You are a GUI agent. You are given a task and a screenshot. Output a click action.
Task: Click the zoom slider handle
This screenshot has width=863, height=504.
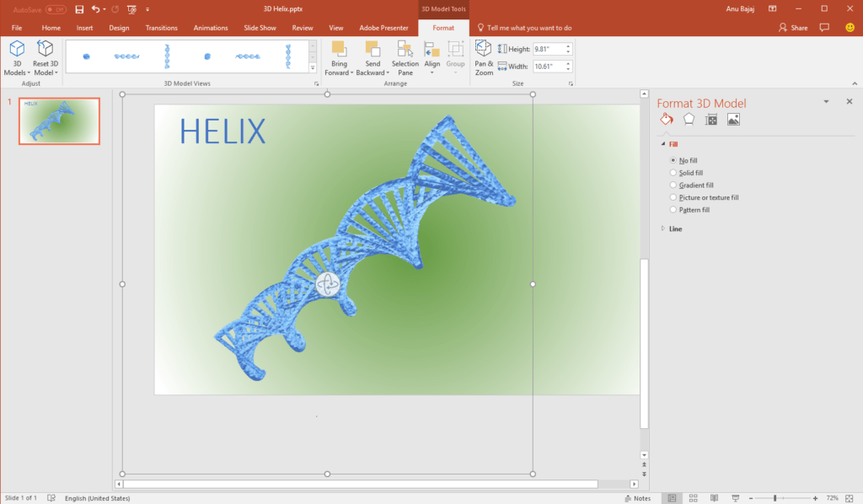point(775,498)
